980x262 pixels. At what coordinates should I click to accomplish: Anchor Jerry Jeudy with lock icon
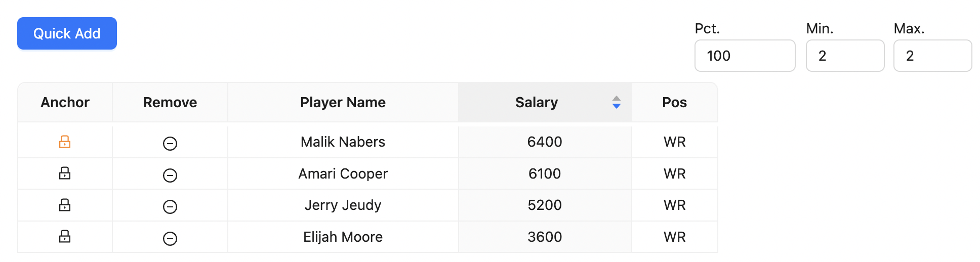65,205
